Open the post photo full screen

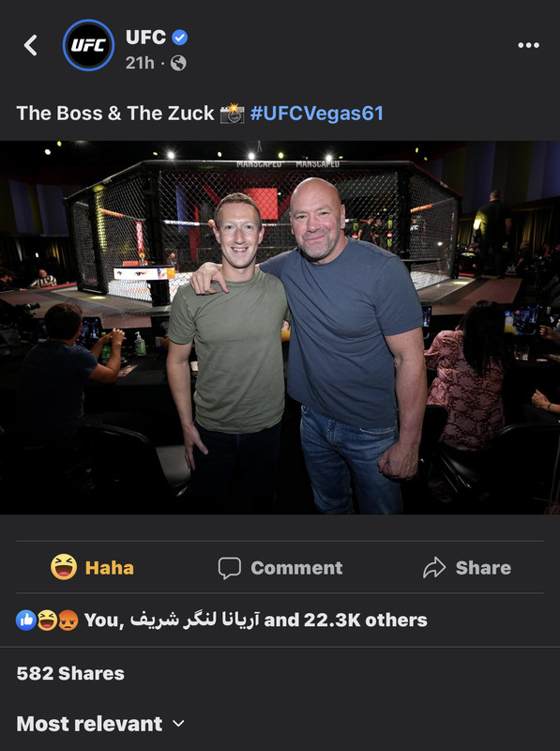click(x=280, y=328)
